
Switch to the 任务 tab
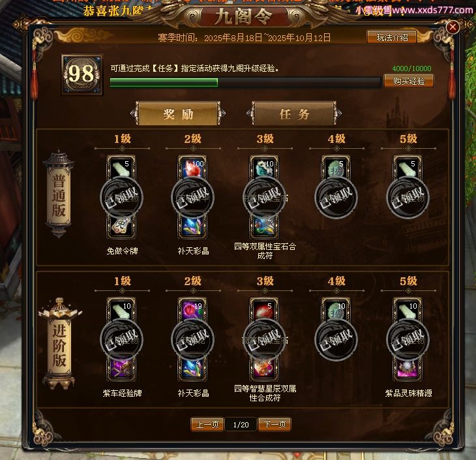point(294,114)
